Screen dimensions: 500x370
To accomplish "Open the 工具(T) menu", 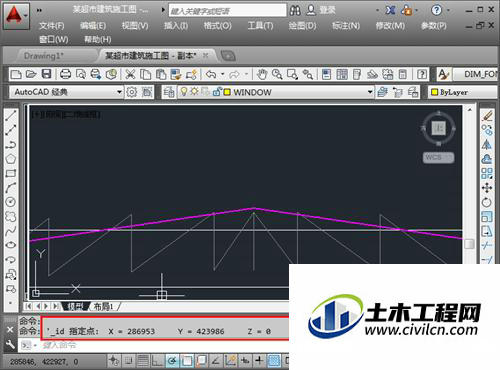I will click(x=260, y=26).
